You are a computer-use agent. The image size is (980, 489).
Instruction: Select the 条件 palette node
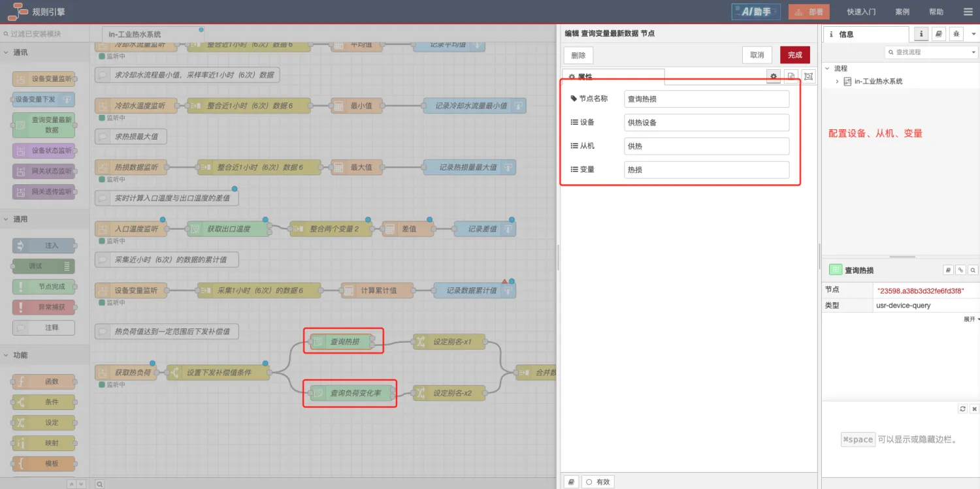tap(44, 402)
